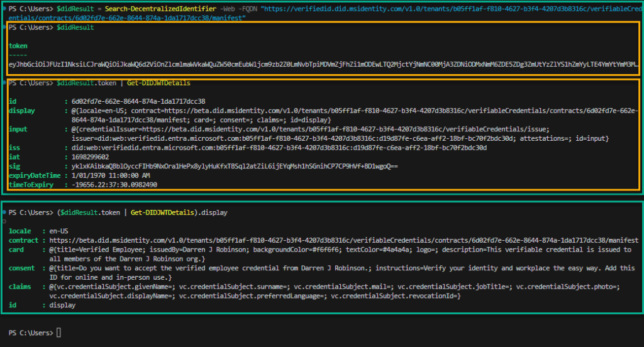644x347 pixels.
Task: Click the marker dot beside the .display command
Action: click(4, 213)
